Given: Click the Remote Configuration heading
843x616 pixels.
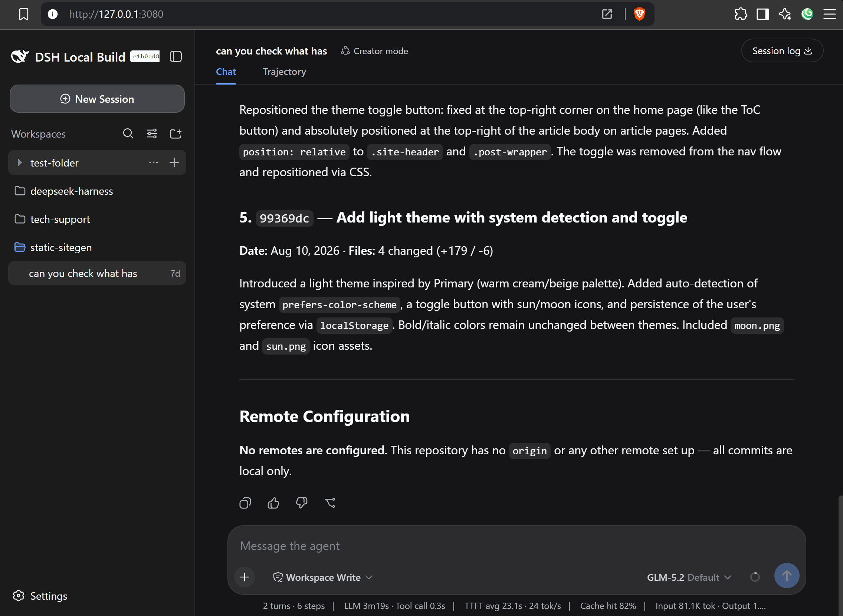Looking at the screenshot, I should [x=325, y=416].
